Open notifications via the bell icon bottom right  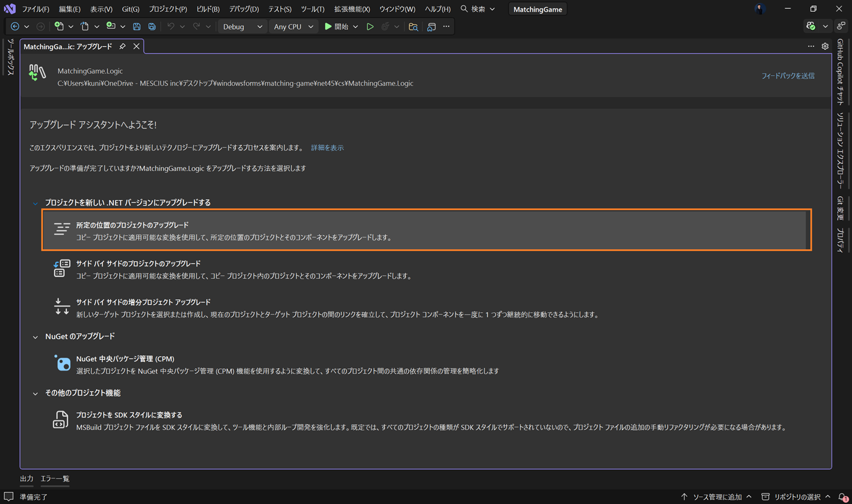842,496
